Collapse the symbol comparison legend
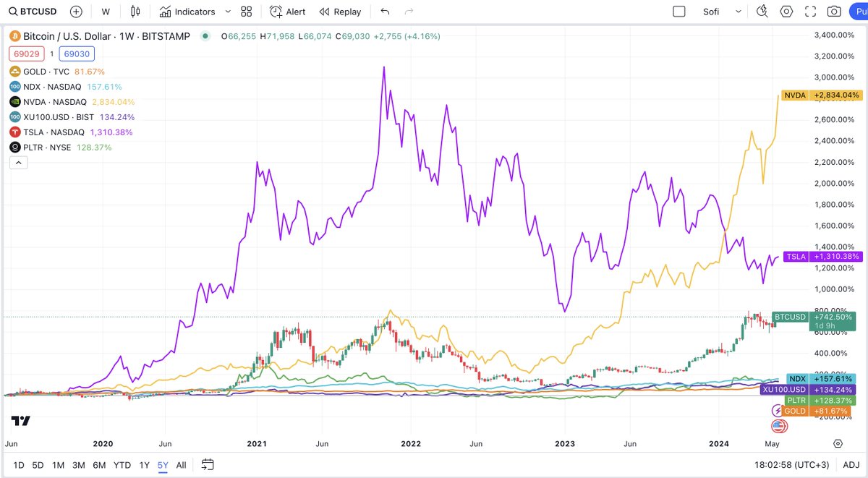 pos(17,162)
